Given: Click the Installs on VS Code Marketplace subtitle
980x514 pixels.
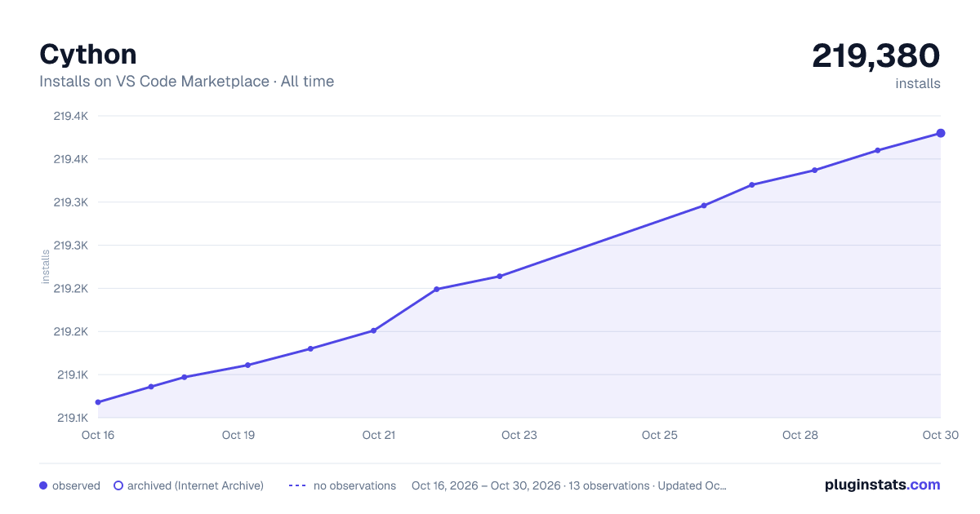Looking at the screenshot, I should pos(186,82).
